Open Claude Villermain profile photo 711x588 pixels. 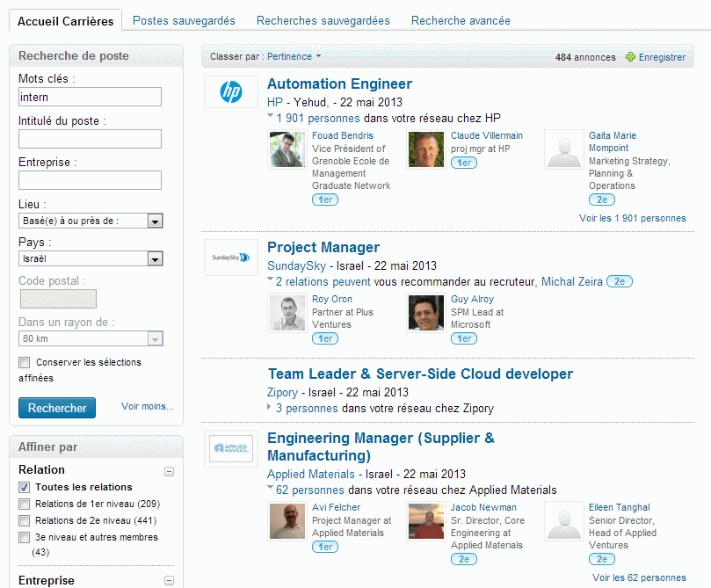click(x=425, y=149)
